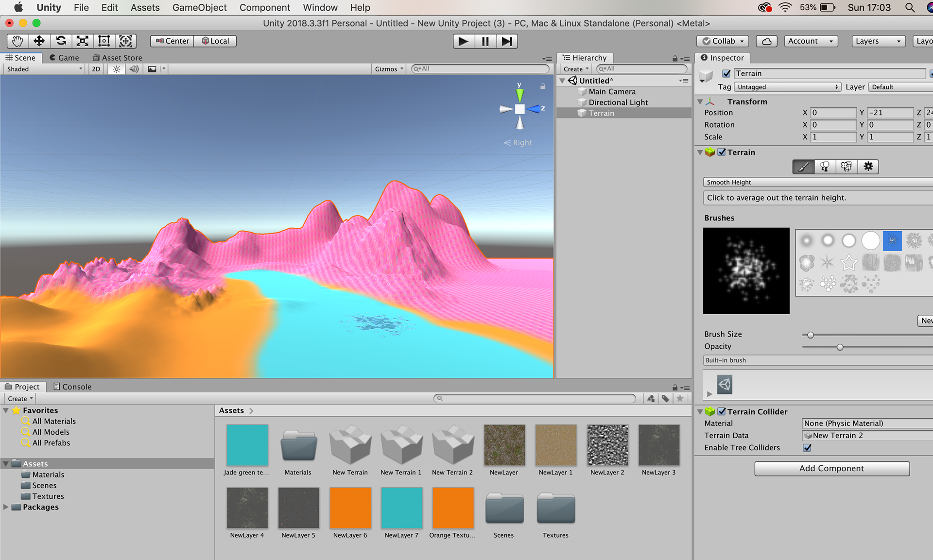This screenshot has width=933, height=560.
Task: Click the scene gizmo Z axis cone
Action: pos(534,109)
